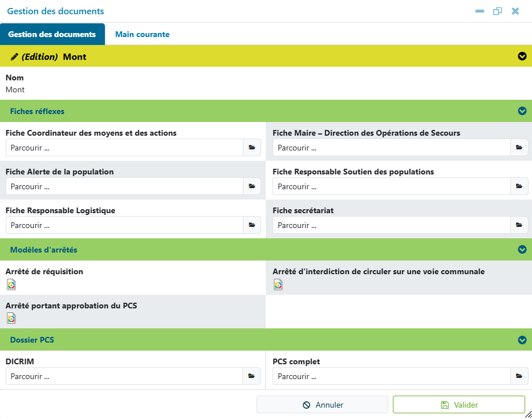Click browse folder icon for Fiche Maire
Screen dimensions: 532x419
(x=519, y=148)
